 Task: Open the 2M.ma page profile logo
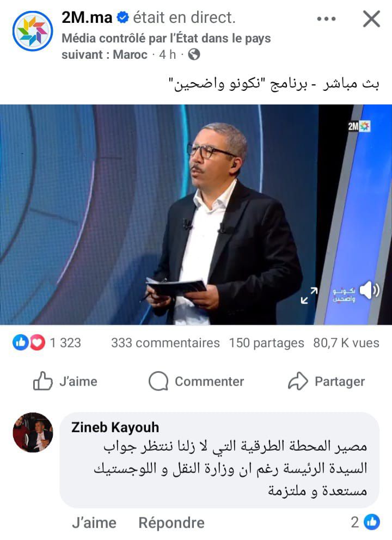(33, 31)
